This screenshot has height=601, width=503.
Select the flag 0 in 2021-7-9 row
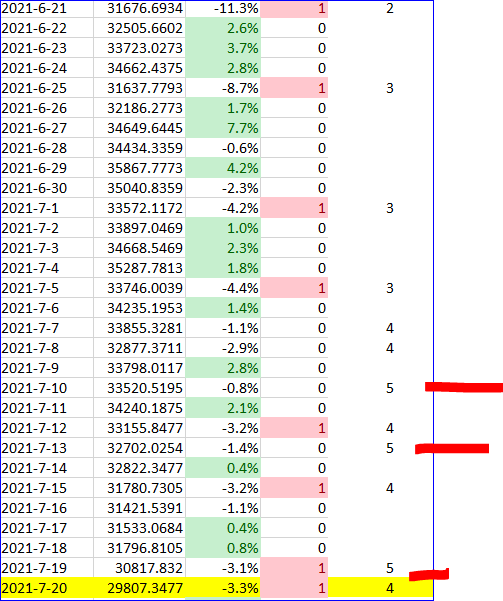(x=294, y=368)
